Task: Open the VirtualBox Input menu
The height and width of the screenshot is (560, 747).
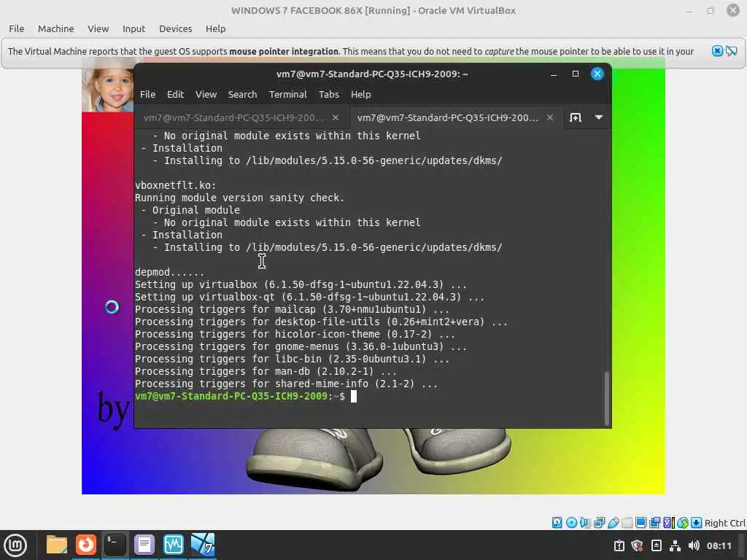Action: click(133, 28)
